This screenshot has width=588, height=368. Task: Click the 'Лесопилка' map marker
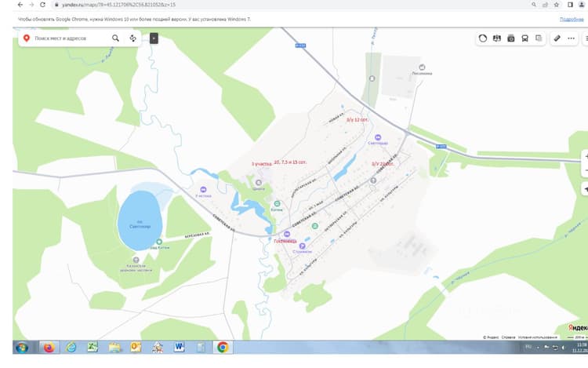point(422,67)
